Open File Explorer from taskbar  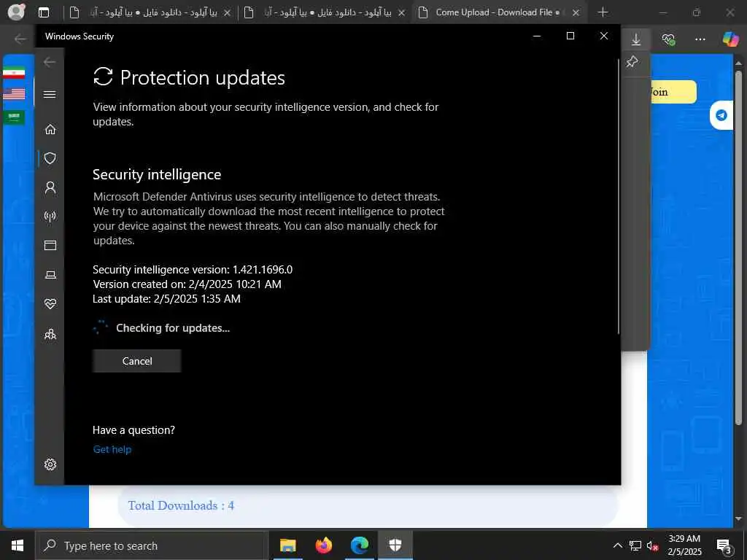[x=287, y=545]
